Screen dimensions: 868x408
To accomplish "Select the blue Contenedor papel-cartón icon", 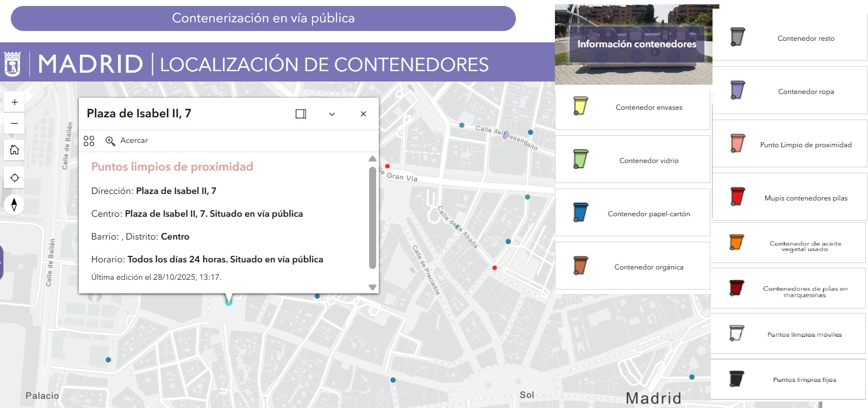I will 580,212.
